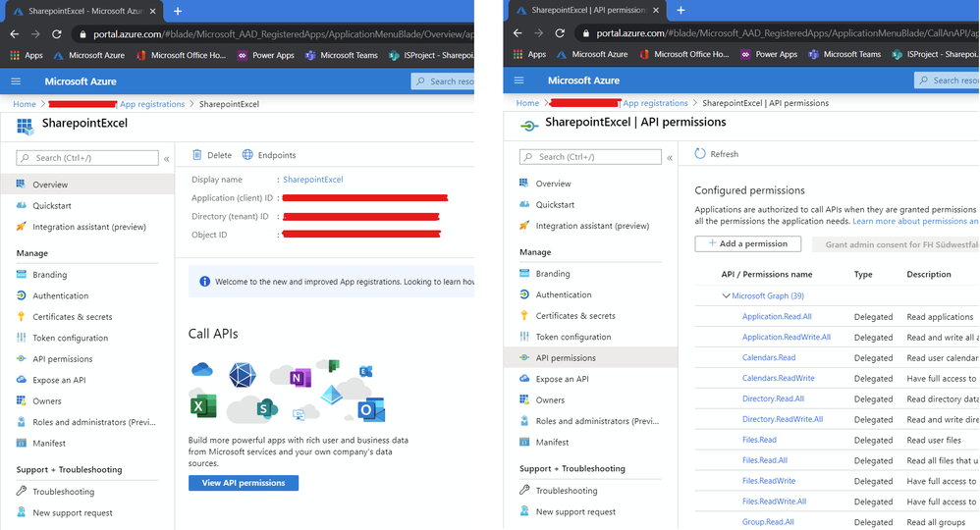Open Calendars.Read permission
Viewport: 980px width, 530px height.
pyautogui.click(x=769, y=357)
